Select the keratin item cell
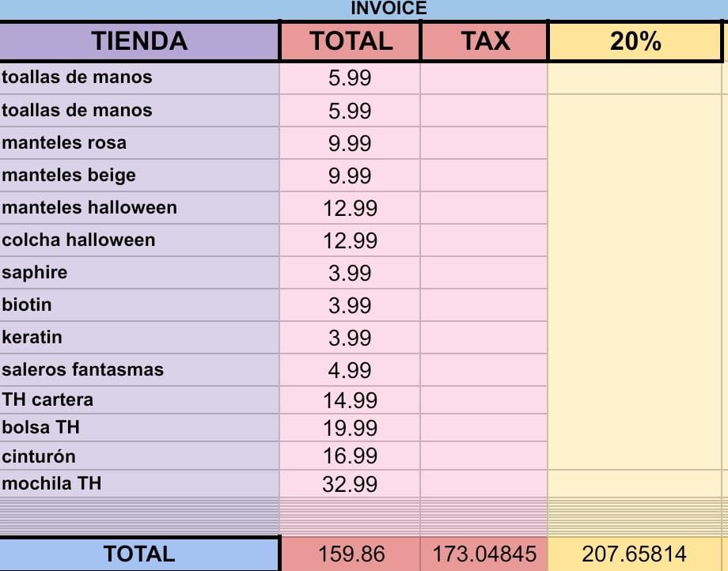 pyautogui.click(x=139, y=338)
